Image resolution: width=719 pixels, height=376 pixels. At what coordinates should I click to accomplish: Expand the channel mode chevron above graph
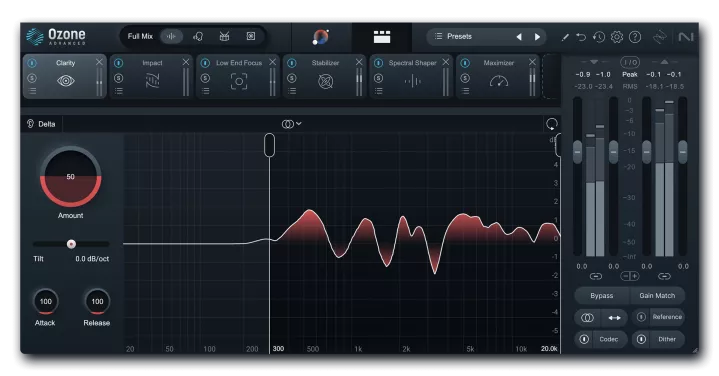(x=299, y=123)
